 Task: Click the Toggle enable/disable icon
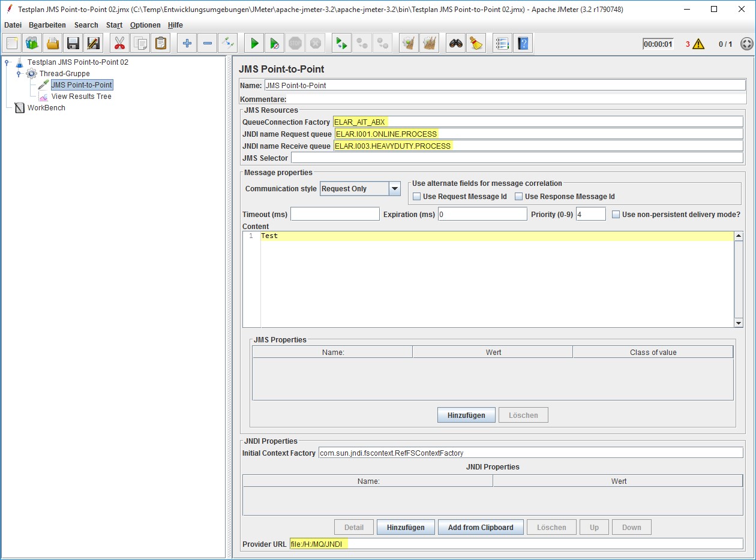(x=228, y=43)
